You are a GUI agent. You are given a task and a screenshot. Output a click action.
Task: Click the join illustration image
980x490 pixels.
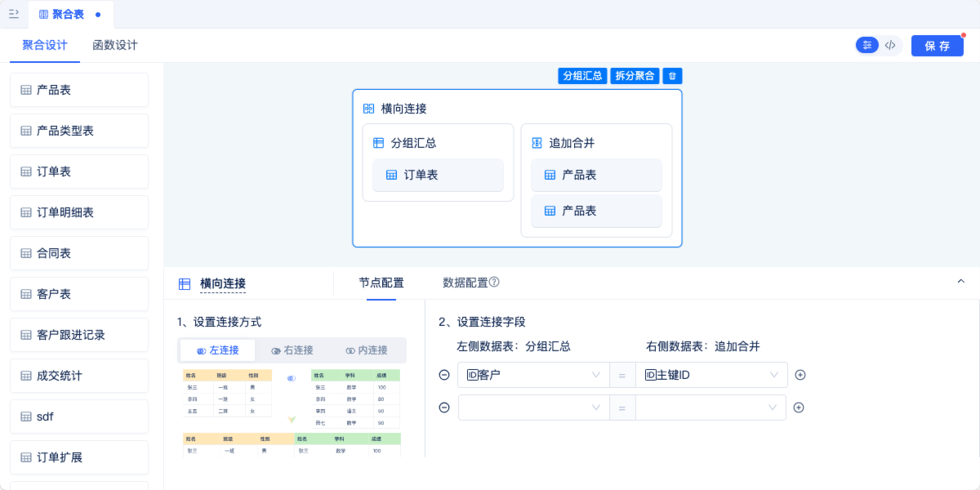tap(292, 412)
